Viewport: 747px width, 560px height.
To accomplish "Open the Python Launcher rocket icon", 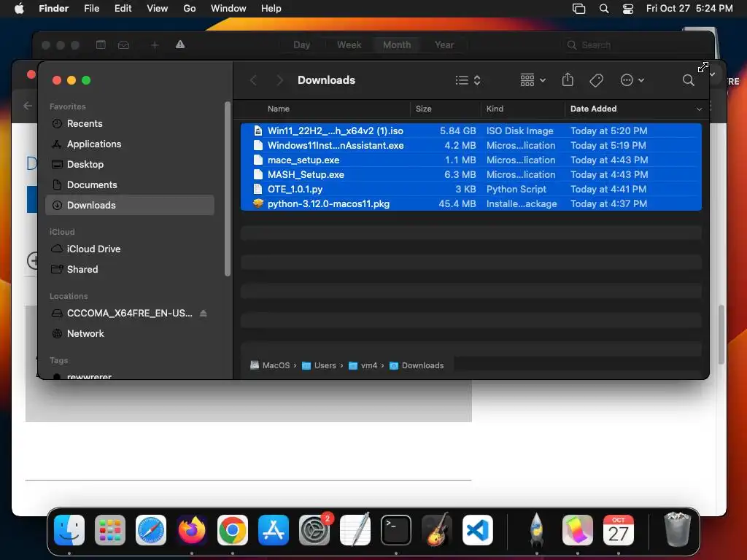I will 536,530.
